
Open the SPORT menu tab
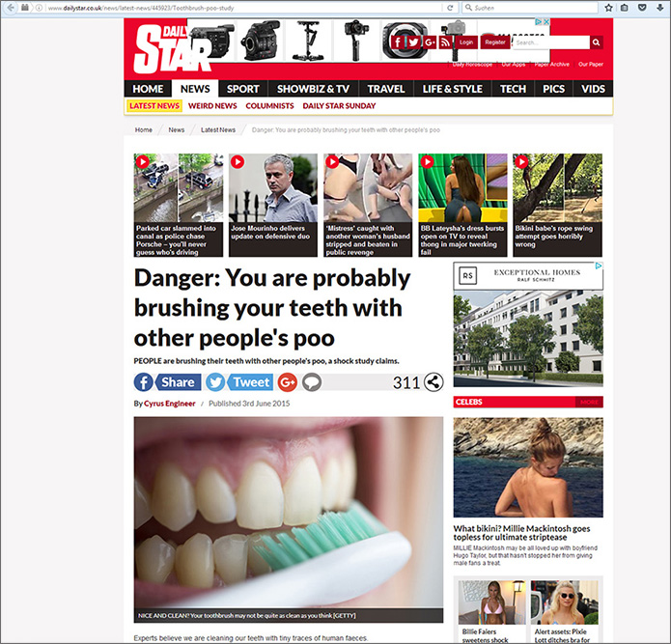pyautogui.click(x=242, y=89)
